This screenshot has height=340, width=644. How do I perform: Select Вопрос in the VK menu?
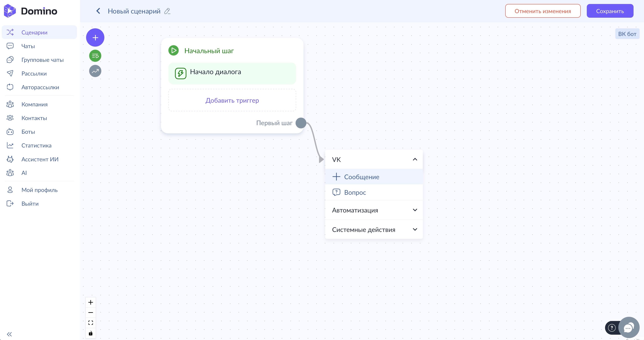point(355,192)
